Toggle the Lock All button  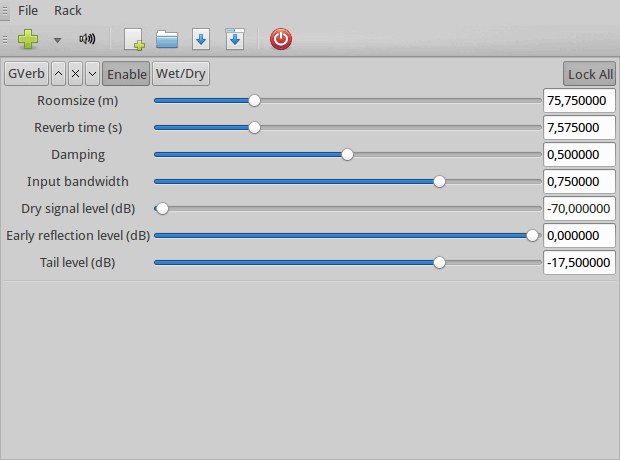click(x=590, y=74)
